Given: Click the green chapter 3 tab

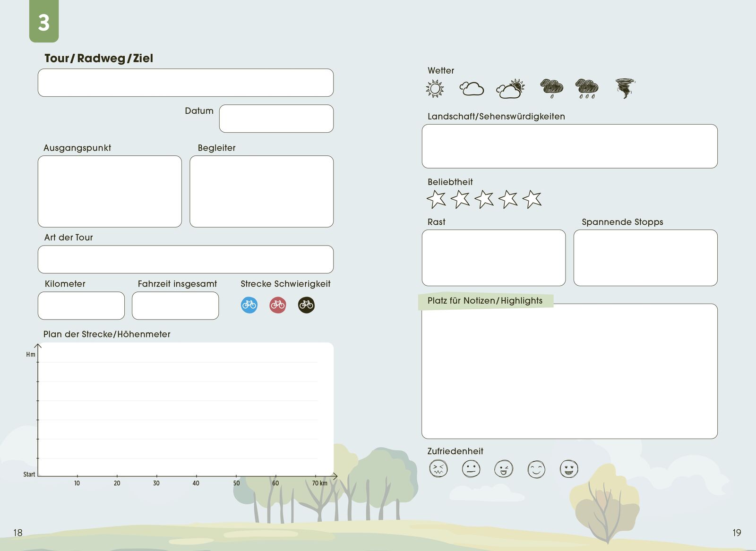Looking at the screenshot, I should pos(44,21).
